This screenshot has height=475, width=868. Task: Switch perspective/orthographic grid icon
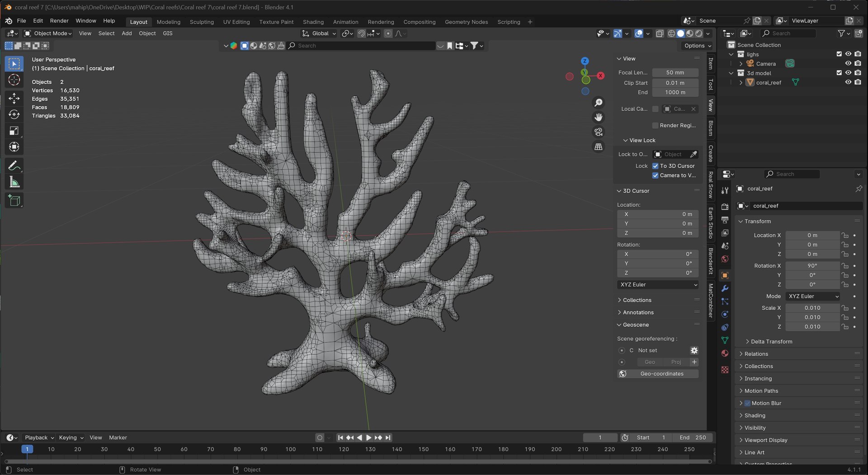(598, 146)
